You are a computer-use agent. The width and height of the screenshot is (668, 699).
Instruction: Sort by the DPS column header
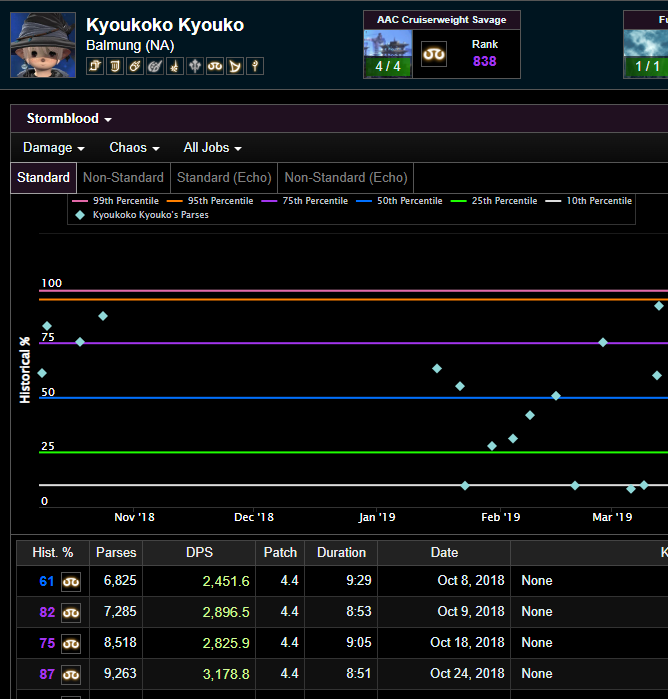click(x=199, y=553)
